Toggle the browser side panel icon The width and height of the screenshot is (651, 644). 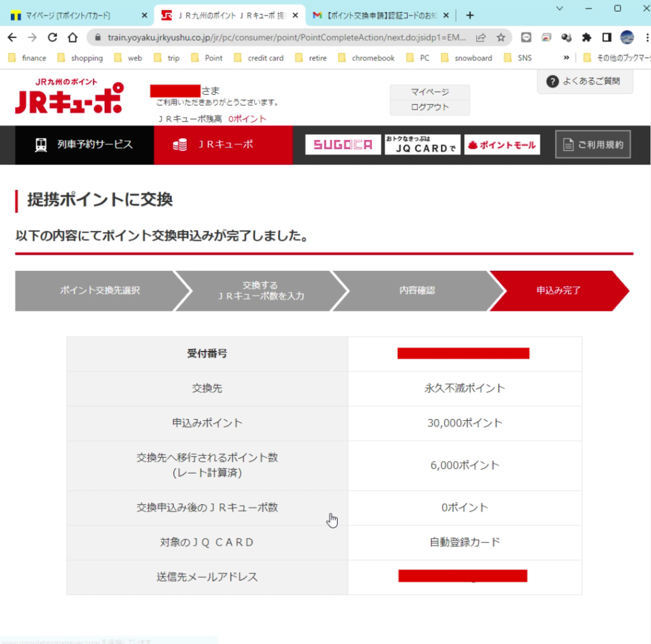click(606, 38)
